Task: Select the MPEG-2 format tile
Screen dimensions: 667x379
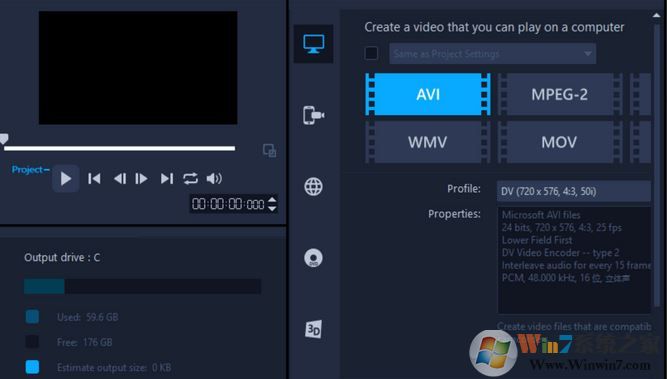Action: pyautogui.click(x=559, y=94)
